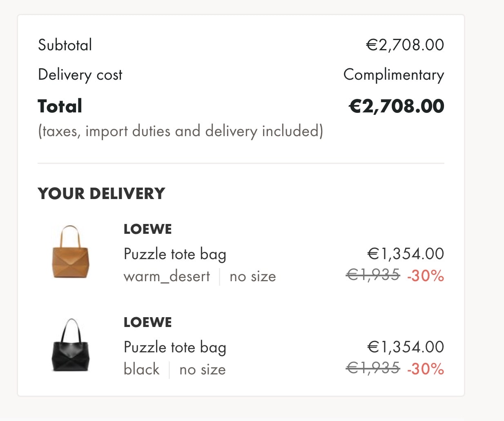The image size is (504, 421).
Task: Click the first LOEWE brand label
Action: pyautogui.click(x=147, y=229)
